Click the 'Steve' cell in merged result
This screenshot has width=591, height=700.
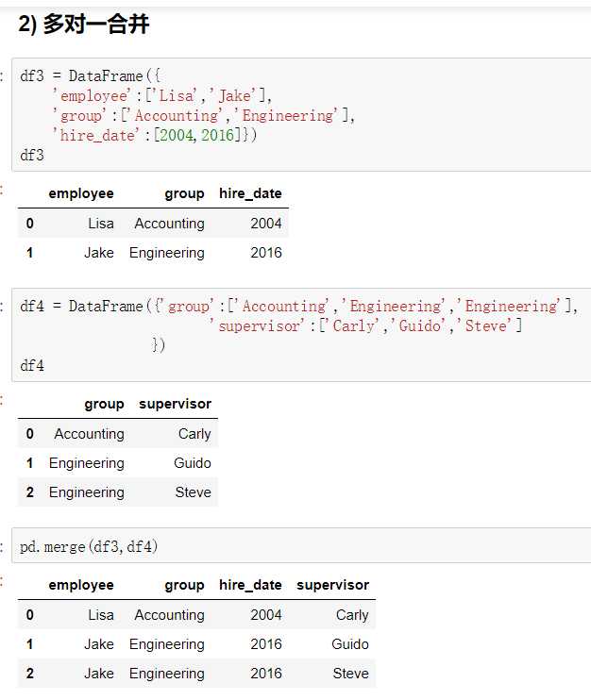(350, 674)
